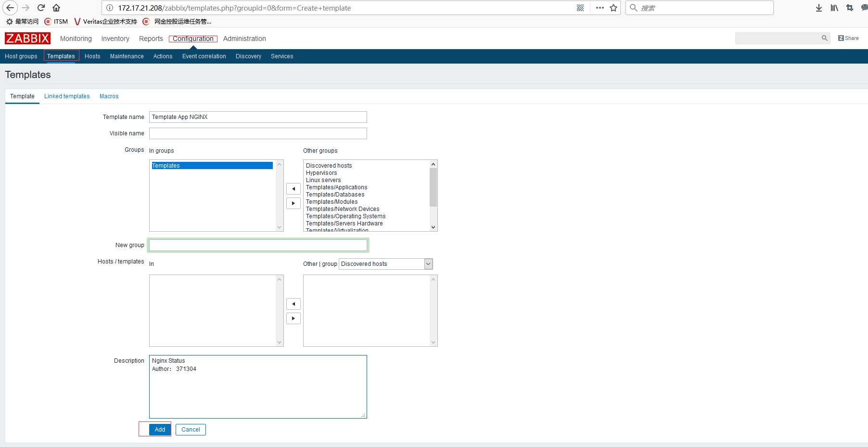
Task: Open the Other group dropdown showing Discovered hosts
Action: coord(386,264)
